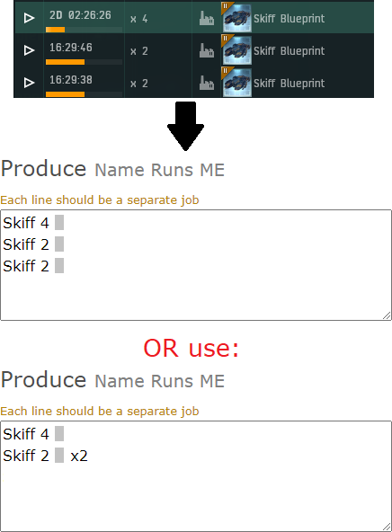Click the upper textarea resize handle
Viewport: 392px width, 532px height.
(x=387, y=316)
